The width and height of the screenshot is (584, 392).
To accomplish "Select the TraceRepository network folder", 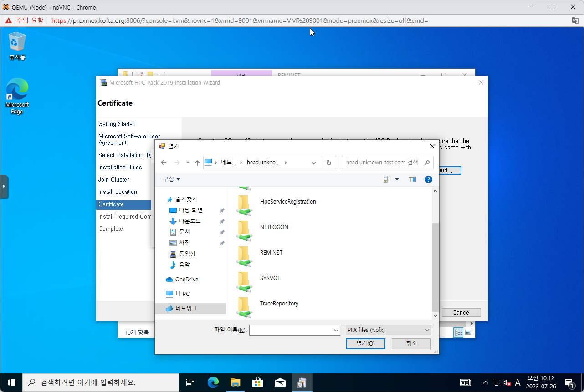I will click(279, 304).
